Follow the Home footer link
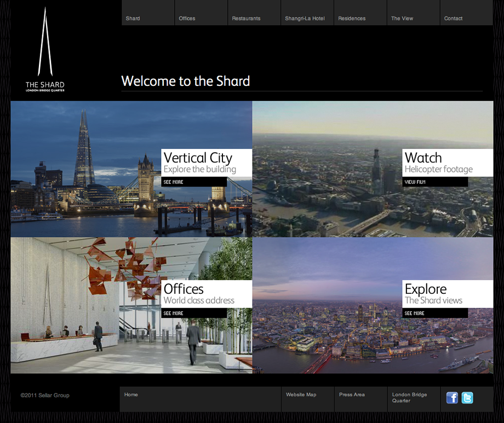504x423 pixels. click(131, 395)
